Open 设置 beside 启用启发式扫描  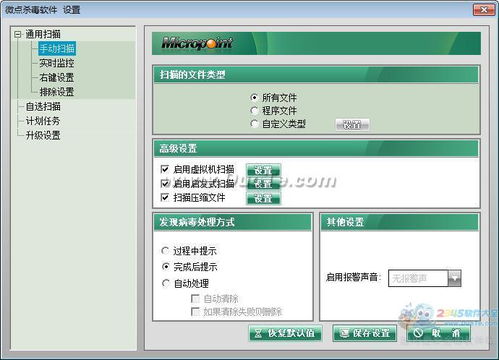coord(263,184)
